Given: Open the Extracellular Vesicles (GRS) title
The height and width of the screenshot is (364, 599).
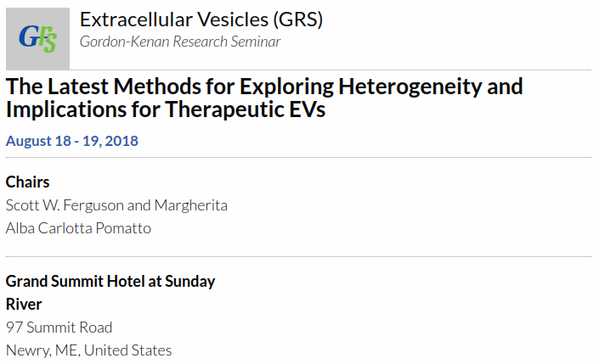Looking at the screenshot, I should click(201, 20).
